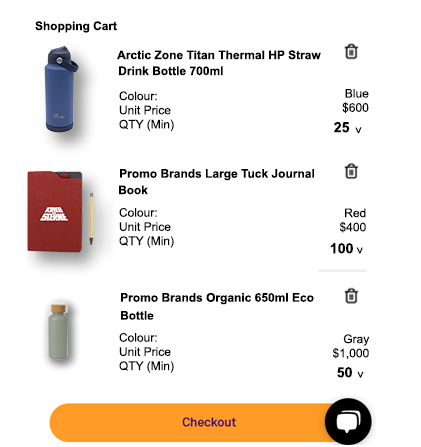Open the live chat bubble

tap(348, 421)
